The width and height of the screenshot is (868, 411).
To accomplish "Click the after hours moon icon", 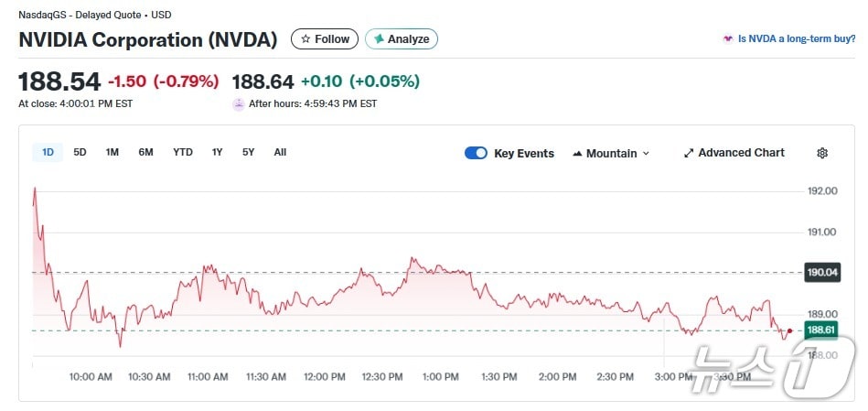I will click(x=239, y=103).
